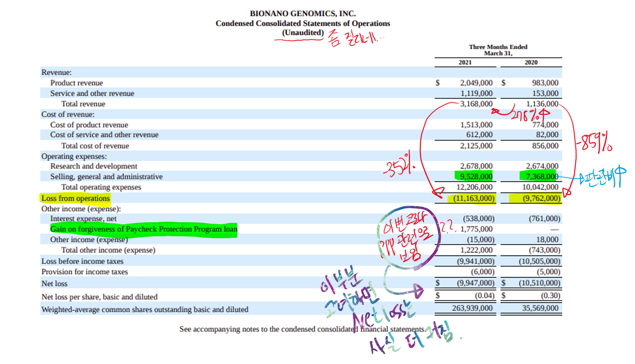
Task: Select total operating expenses 2020 value 10,042,000
Action: coord(540,187)
